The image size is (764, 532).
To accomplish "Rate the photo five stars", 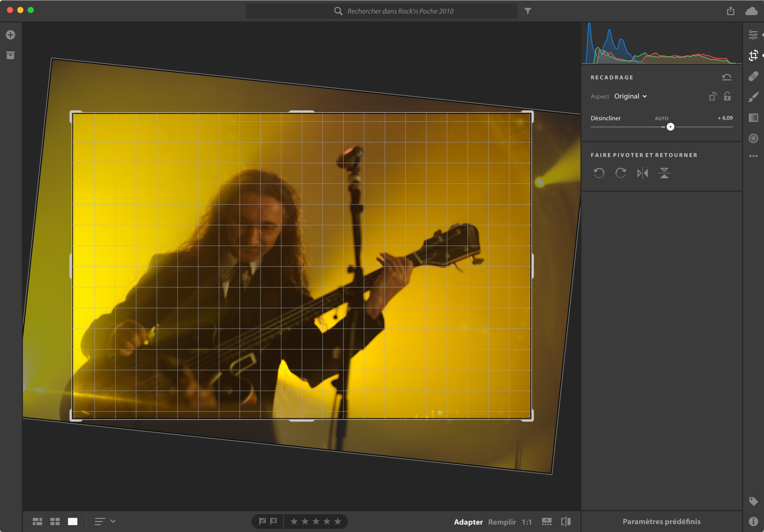I will click(337, 521).
